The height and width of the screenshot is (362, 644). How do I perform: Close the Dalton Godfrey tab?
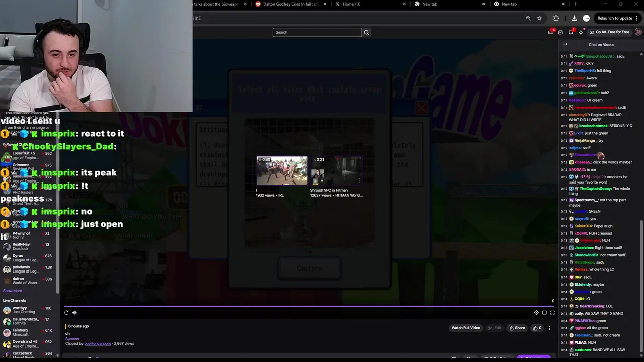(325, 4)
